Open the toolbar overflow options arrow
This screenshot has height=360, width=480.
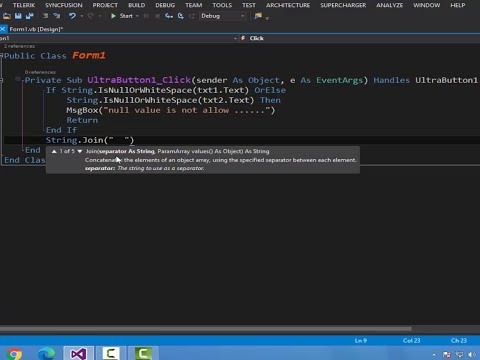click(267, 18)
